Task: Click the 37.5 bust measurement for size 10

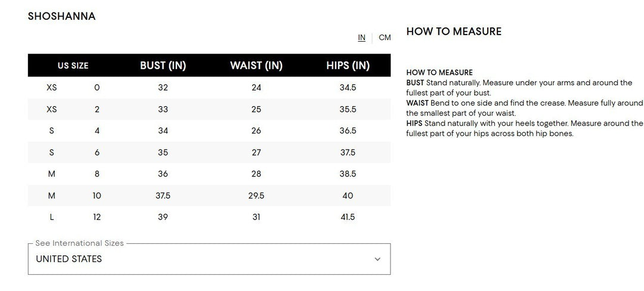Action: (163, 196)
